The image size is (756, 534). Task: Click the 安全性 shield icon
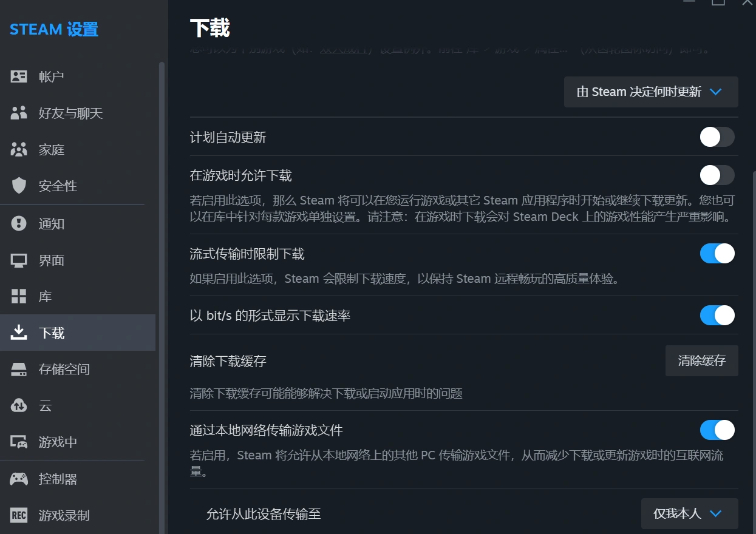click(18, 186)
